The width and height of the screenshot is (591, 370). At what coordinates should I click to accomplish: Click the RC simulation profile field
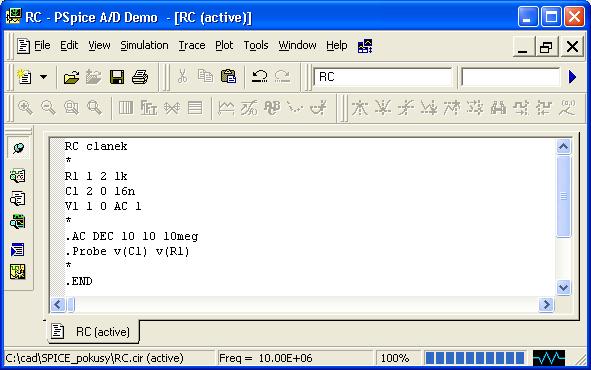click(382, 77)
